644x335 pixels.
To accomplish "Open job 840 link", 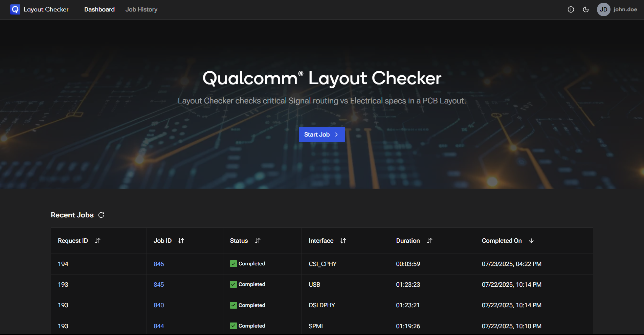I will 159,305.
